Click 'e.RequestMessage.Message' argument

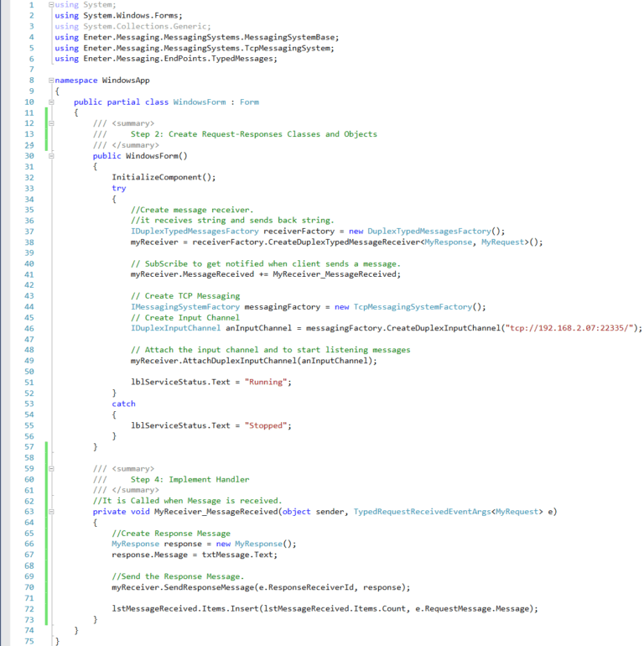[x=472, y=609]
